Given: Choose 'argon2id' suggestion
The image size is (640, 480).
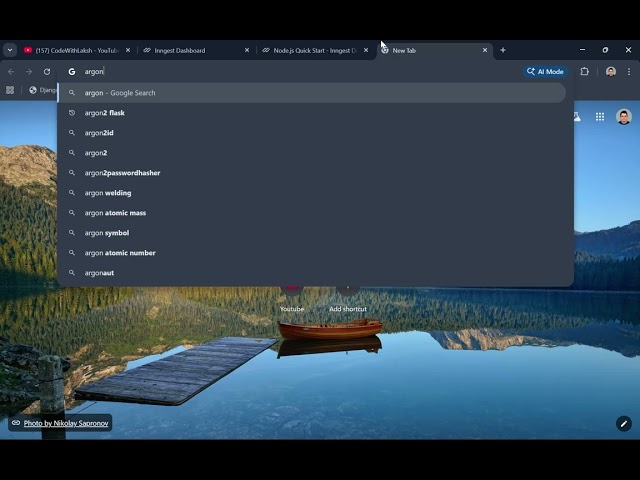Looking at the screenshot, I should coord(312,133).
